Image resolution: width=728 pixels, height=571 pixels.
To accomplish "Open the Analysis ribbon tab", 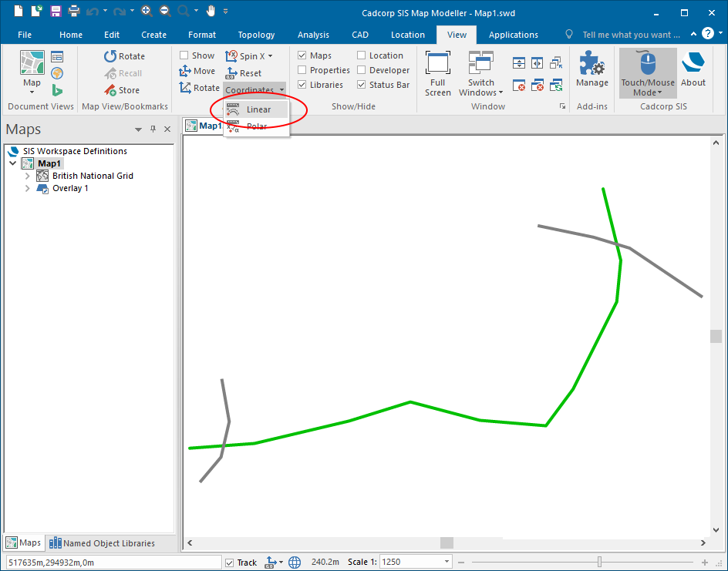I will (313, 35).
